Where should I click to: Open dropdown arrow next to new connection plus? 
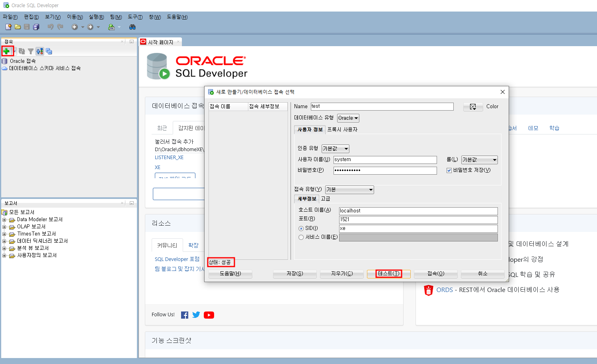pyautogui.click(x=14, y=51)
